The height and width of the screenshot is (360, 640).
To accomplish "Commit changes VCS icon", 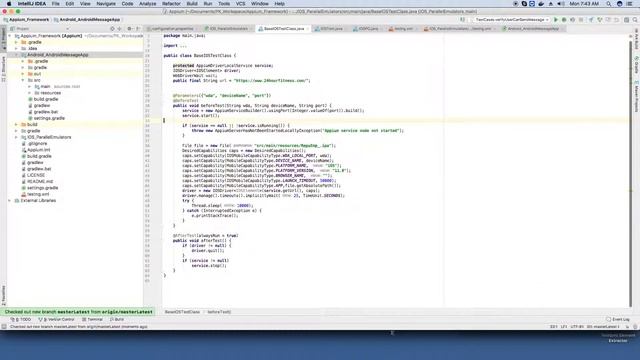I will [600, 20].
